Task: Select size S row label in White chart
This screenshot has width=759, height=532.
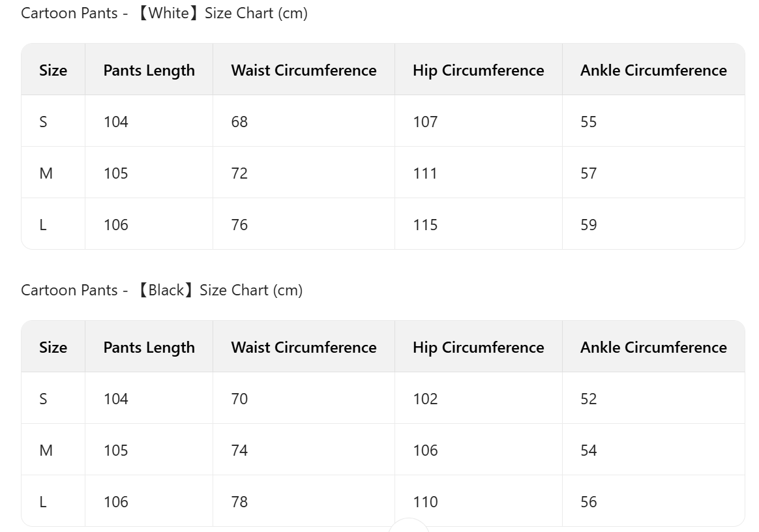Action: point(43,122)
